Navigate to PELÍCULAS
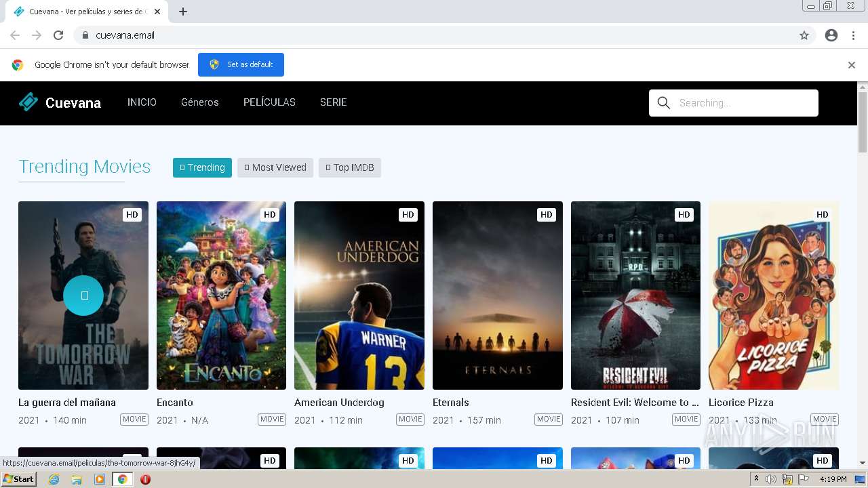868x488 pixels. (x=269, y=102)
